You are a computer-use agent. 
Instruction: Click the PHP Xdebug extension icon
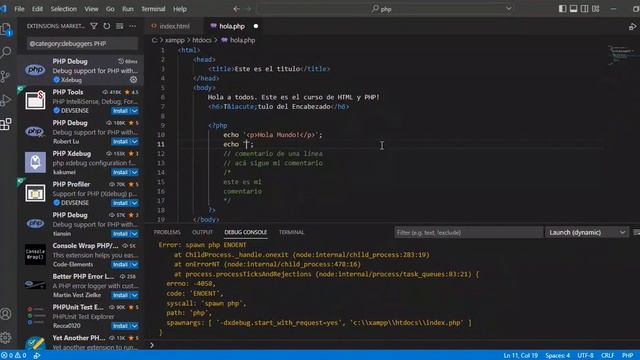click(x=35, y=162)
